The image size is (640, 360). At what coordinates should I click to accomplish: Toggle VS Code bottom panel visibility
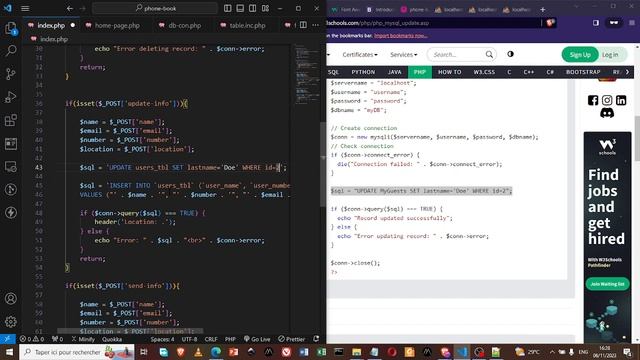[x=240, y=8]
